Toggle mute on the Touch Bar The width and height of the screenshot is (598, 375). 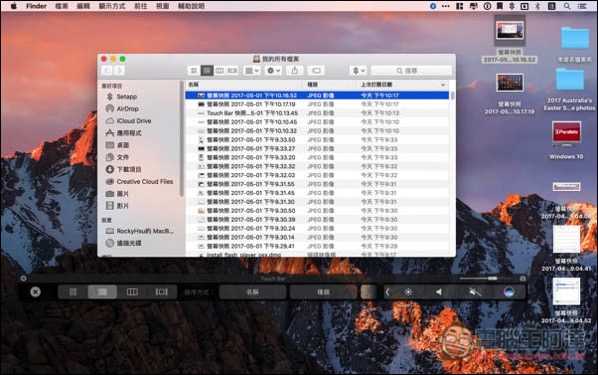pyautogui.click(x=475, y=292)
